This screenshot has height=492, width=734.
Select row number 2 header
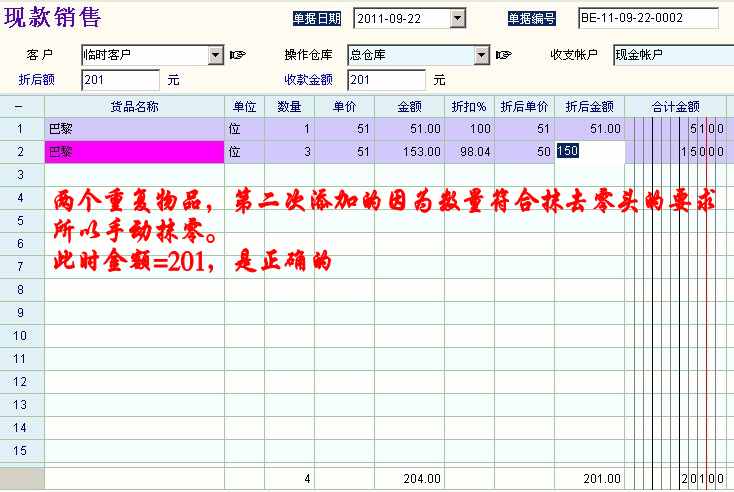19,152
